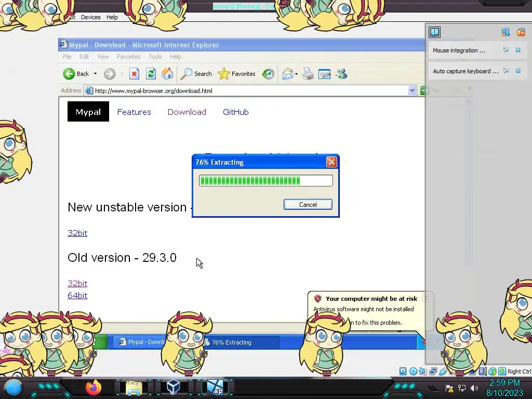Click the 64bit download link
Screen dimensions: 532x399
tap(77, 296)
